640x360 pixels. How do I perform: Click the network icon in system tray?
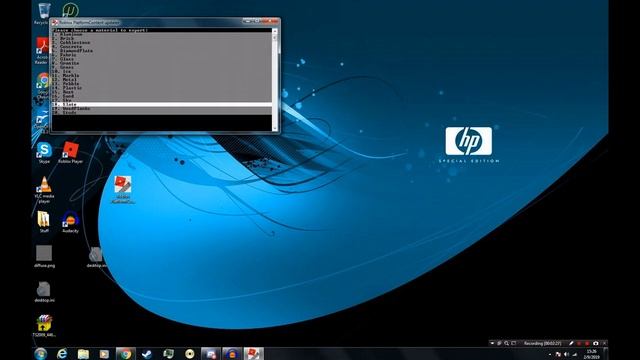pyautogui.click(x=575, y=354)
